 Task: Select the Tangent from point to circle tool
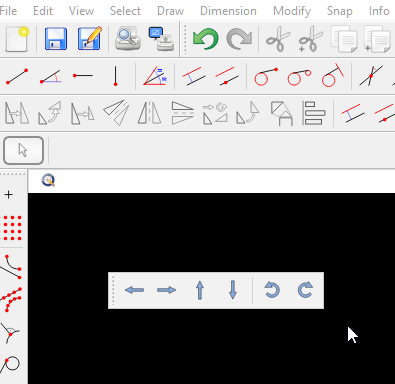(x=266, y=76)
